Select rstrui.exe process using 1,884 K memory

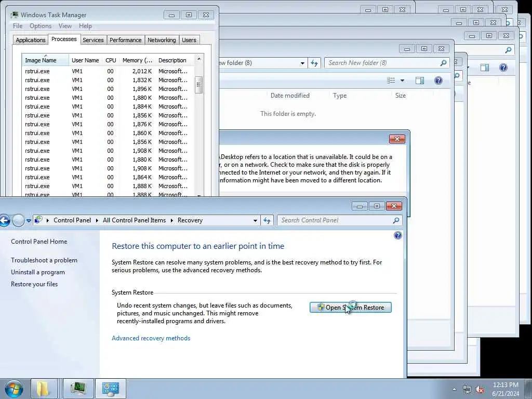(108, 107)
